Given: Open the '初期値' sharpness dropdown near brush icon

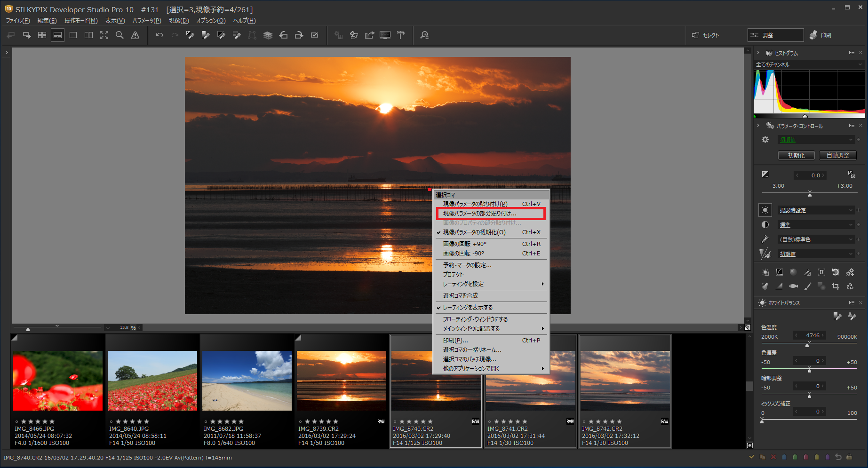Looking at the screenshot, I should (x=816, y=254).
